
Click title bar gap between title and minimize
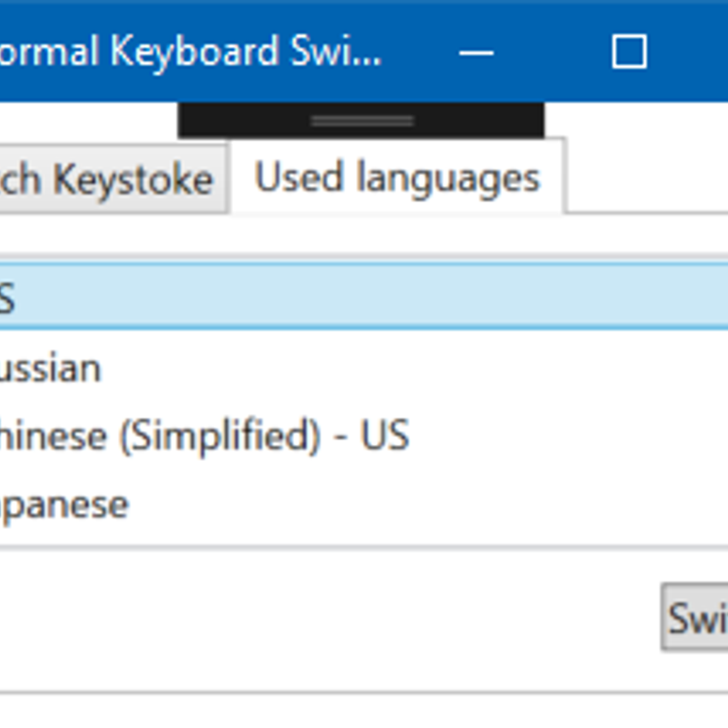[x=419, y=52]
